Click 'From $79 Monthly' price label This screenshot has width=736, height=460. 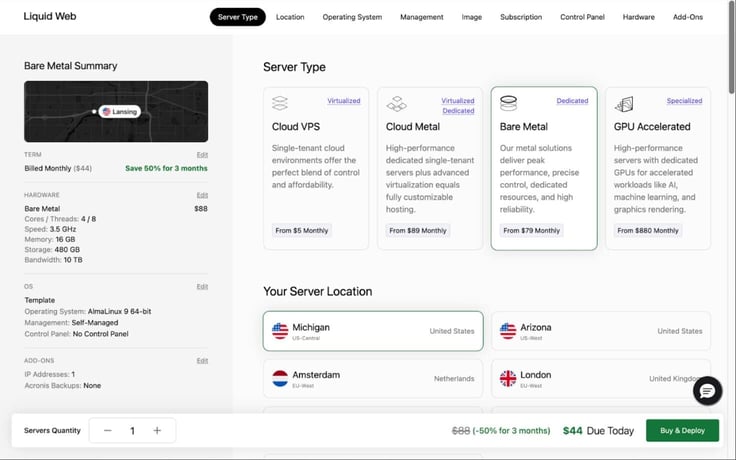click(x=532, y=230)
